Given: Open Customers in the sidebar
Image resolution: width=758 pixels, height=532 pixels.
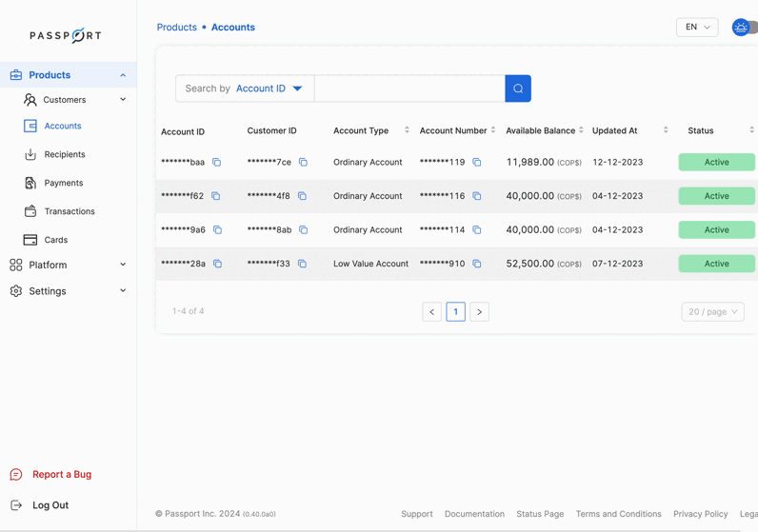Looking at the screenshot, I should [x=65, y=100].
